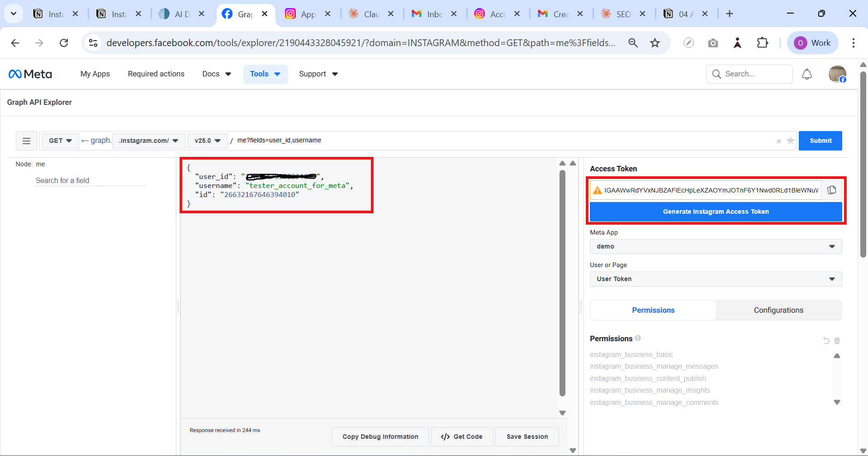The image size is (868, 456).
Task: Open the profile avatar menu
Action: point(837,74)
